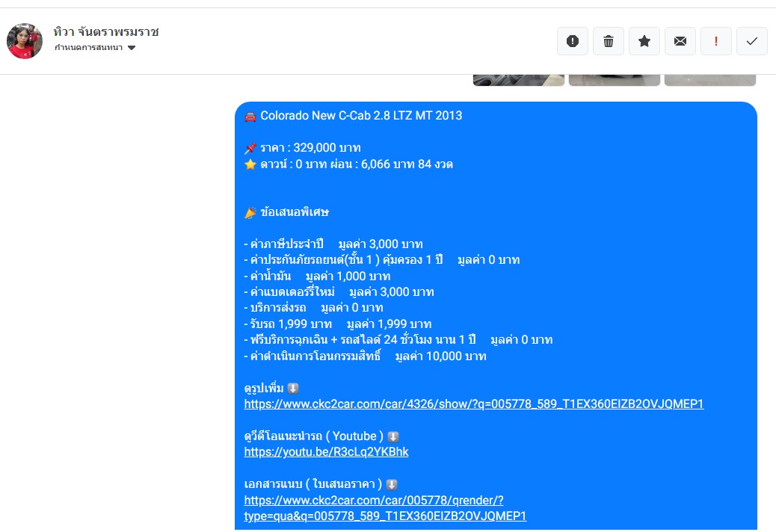Viewport: 776px width, 532px height.
Task: Click the spam report exclamation circle icon
Action: tap(573, 41)
